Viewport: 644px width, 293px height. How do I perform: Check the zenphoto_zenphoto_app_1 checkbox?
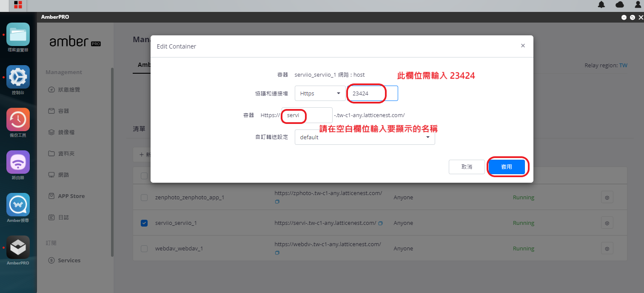(x=144, y=198)
